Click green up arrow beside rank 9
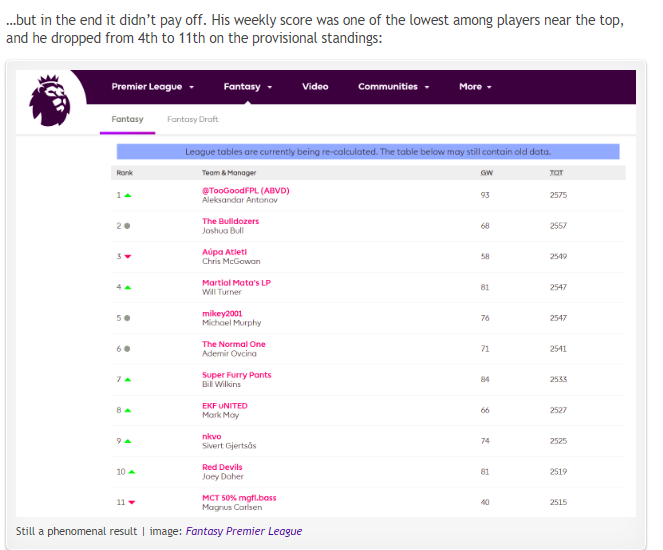 (x=128, y=441)
